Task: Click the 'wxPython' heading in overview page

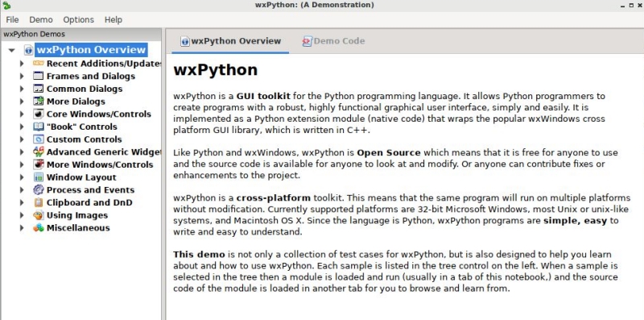Action: pos(215,70)
